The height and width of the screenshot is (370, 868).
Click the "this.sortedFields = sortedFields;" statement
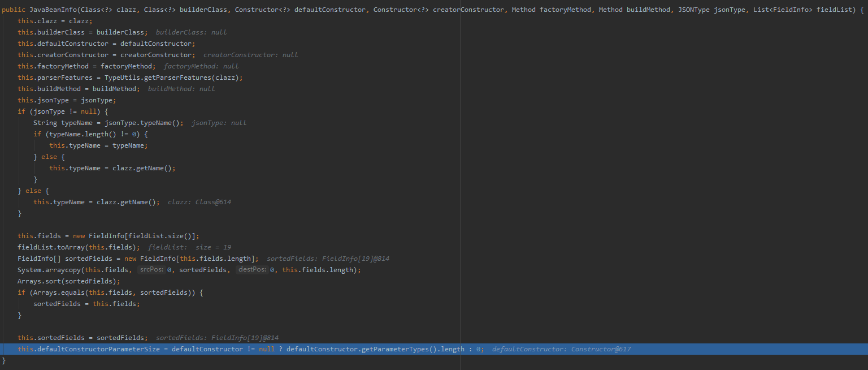point(83,338)
